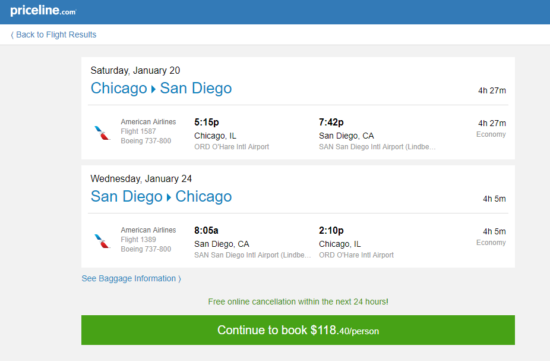Click the arrow between San Diego and Chicago
The image size is (550, 361).
(169, 198)
